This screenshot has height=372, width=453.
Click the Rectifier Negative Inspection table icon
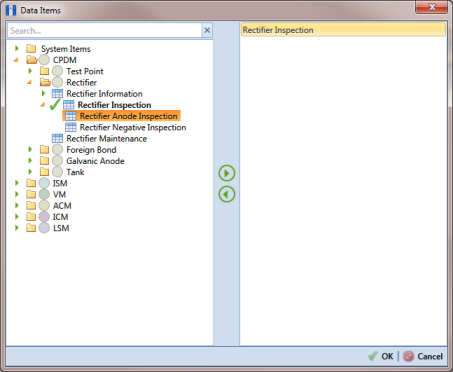coord(71,127)
